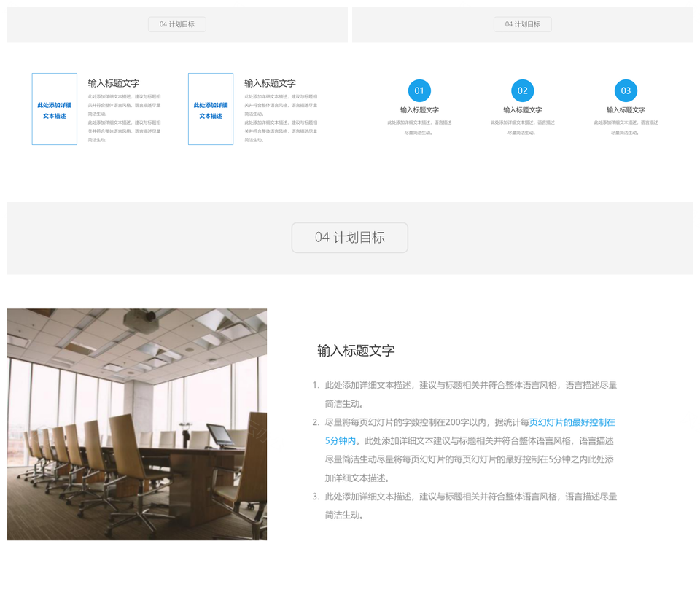The height and width of the screenshot is (595, 700).
Task: Click 输入标题文字 under the 02 circle
Action: (x=522, y=110)
